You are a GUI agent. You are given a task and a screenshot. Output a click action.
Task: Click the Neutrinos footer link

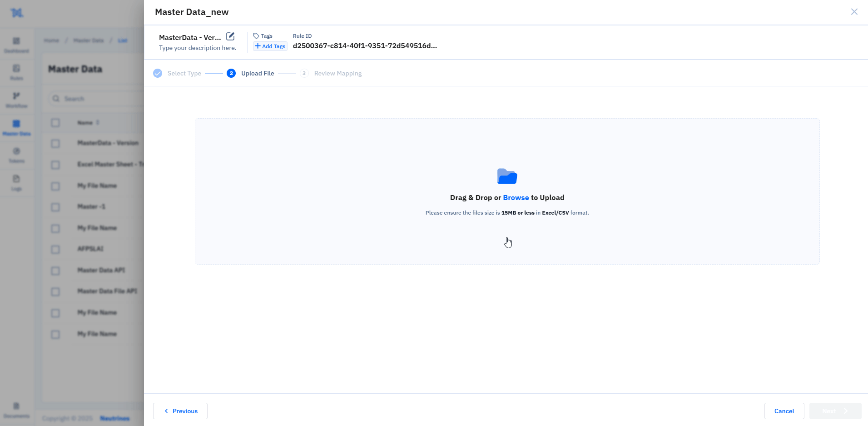115,418
